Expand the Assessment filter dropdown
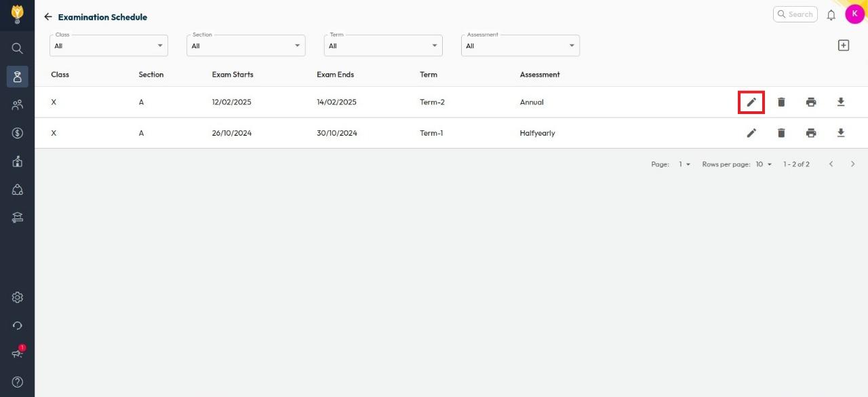The image size is (868, 397). tap(520, 45)
